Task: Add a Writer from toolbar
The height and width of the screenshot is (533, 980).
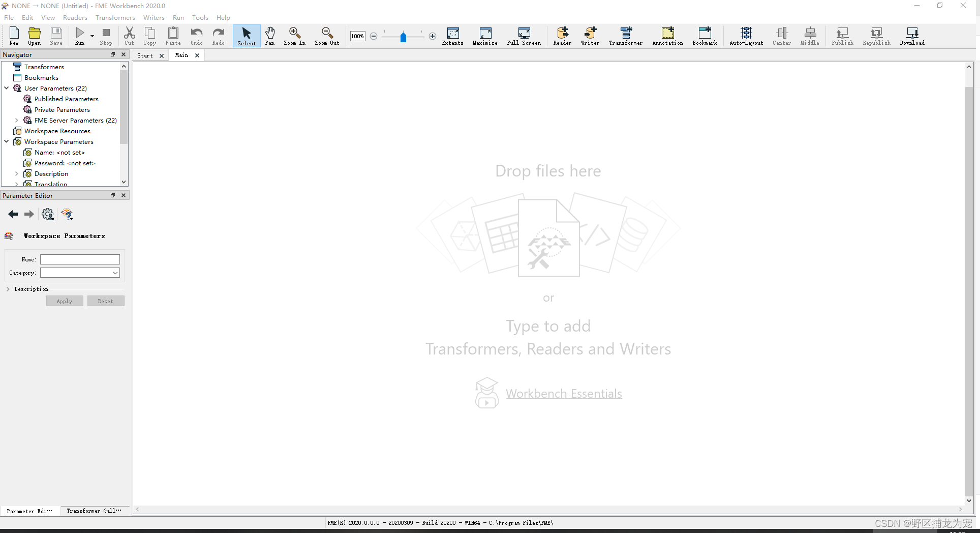Action: (591, 36)
